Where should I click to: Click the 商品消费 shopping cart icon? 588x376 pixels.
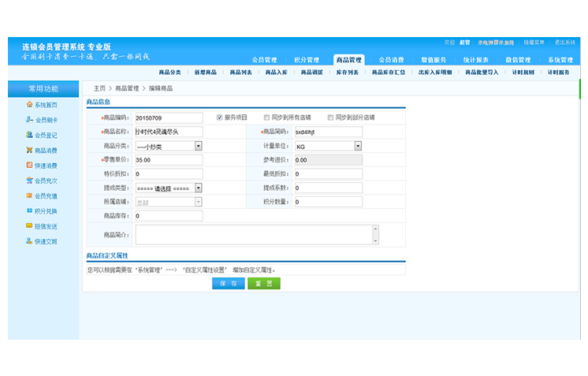[x=29, y=151]
